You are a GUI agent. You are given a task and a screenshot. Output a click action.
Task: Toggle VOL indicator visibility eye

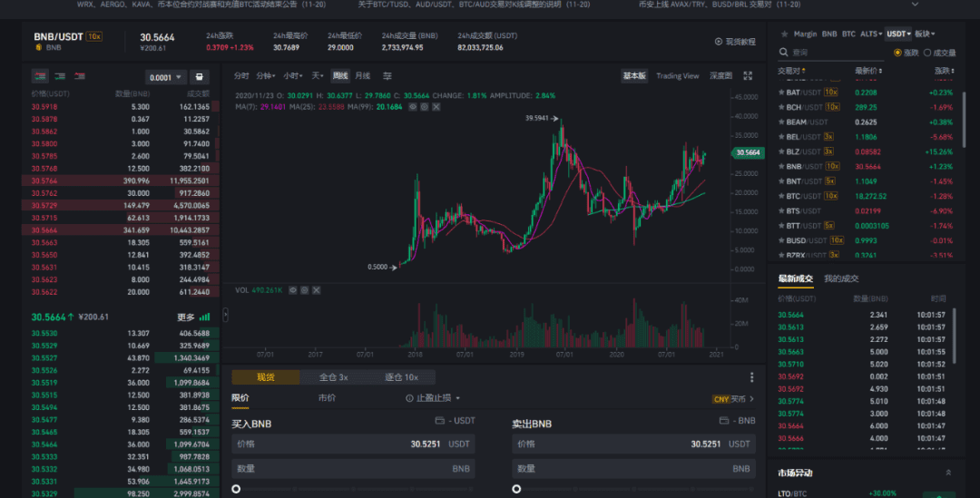(292, 290)
